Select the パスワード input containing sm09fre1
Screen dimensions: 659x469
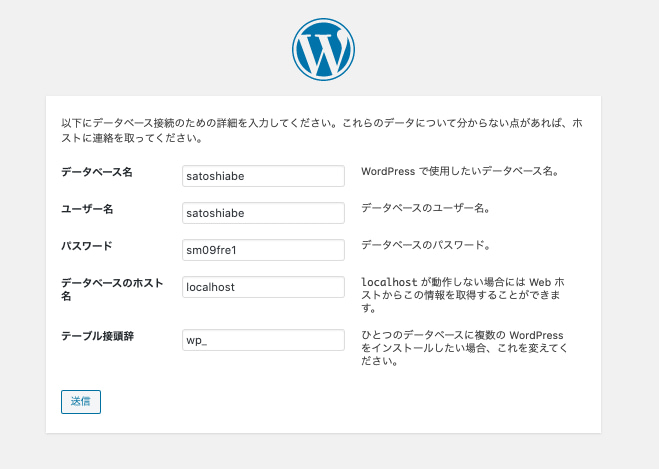pyautogui.click(x=264, y=250)
